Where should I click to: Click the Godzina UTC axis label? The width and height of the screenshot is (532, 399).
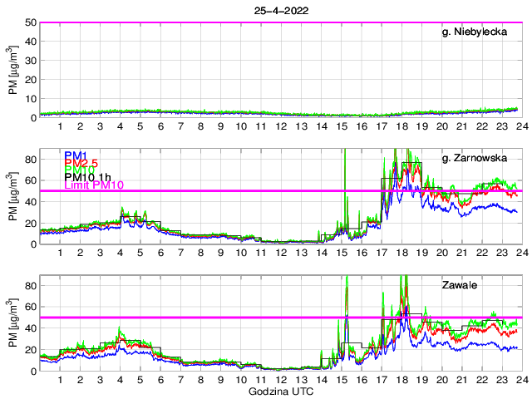click(279, 391)
